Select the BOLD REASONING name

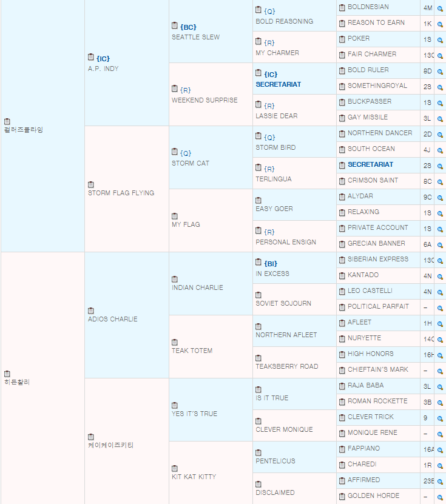tap(284, 22)
